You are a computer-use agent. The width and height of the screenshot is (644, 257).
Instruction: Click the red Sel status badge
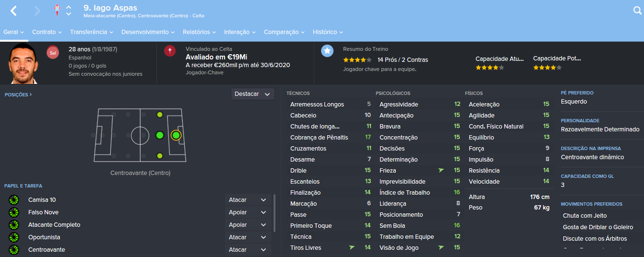52,53
